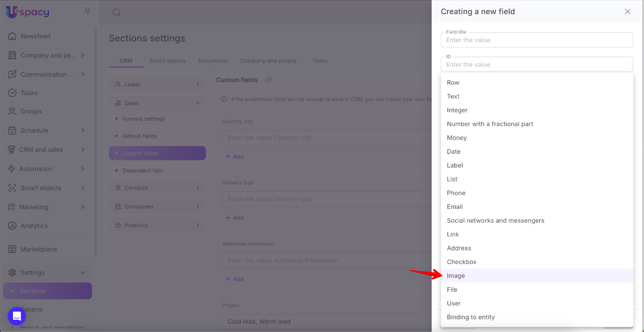Expand CRM and sales menu
This screenshot has height=332, width=644.
[x=83, y=150]
